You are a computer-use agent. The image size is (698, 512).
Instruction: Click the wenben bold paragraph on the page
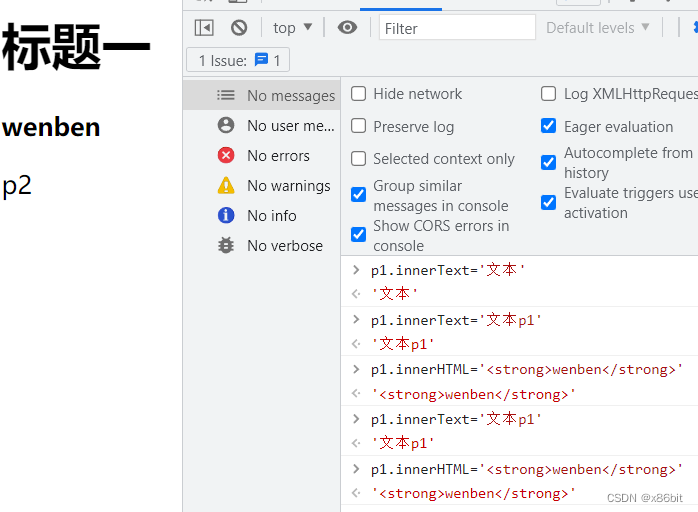(x=51, y=127)
